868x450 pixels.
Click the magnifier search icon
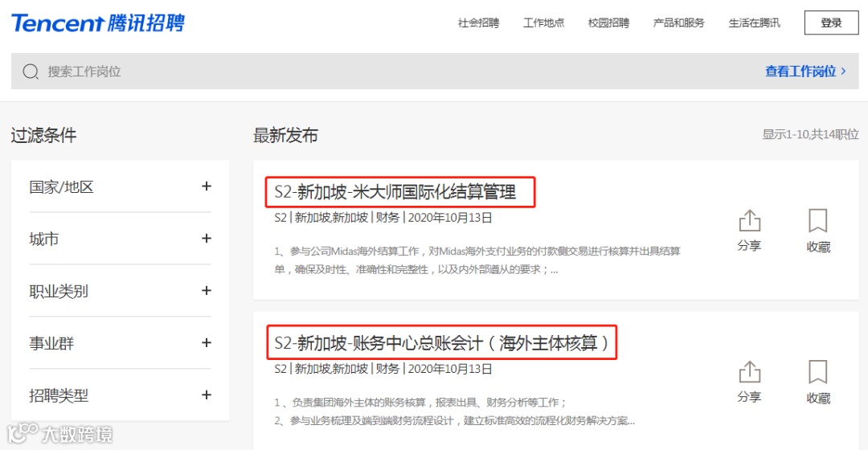point(31,72)
